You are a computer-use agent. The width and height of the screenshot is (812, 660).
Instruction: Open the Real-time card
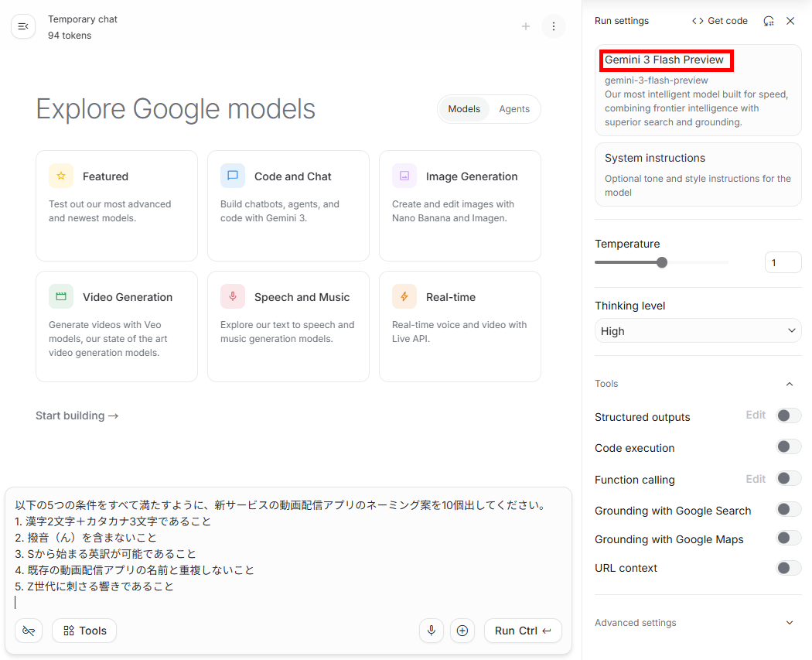(x=460, y=327)
